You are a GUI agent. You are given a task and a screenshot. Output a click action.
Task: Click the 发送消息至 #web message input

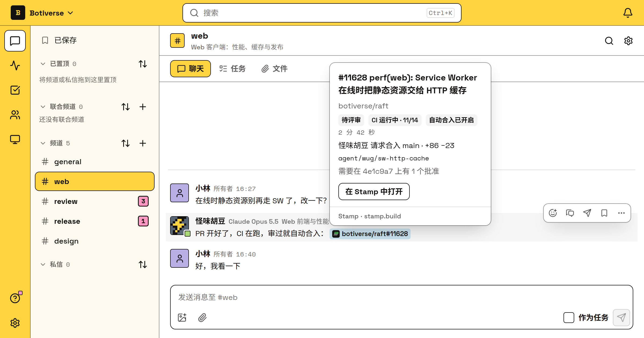click(x=401, y=297)
